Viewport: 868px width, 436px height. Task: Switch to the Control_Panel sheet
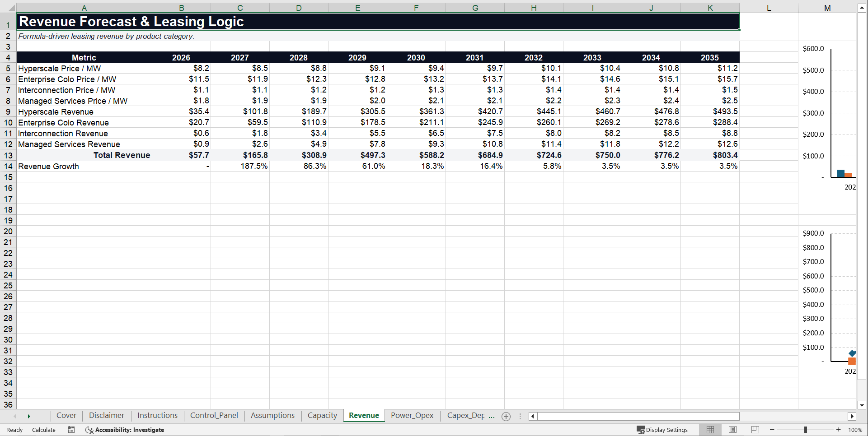pyautogui.click(x=214, y=416)
